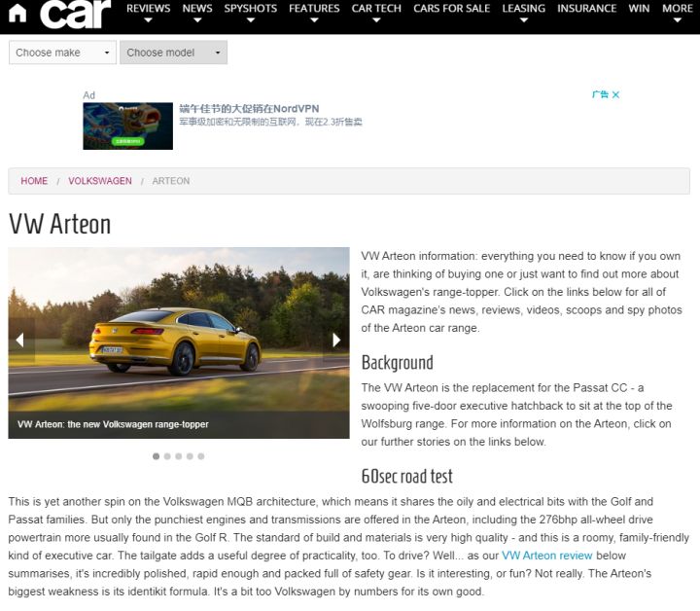Click the Home breadcrumb link
This screenshot has height=611, width=700.
pos(34,181)
